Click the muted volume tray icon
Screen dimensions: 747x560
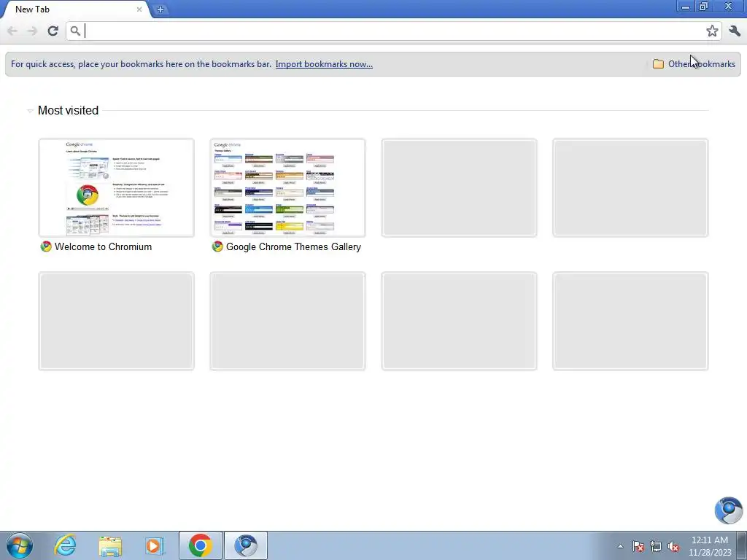[673, 546]
